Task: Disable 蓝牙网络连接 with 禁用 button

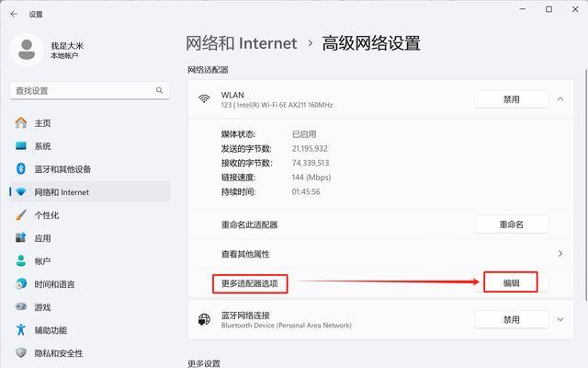Action: pyautogui.click(x=512, y=319)
